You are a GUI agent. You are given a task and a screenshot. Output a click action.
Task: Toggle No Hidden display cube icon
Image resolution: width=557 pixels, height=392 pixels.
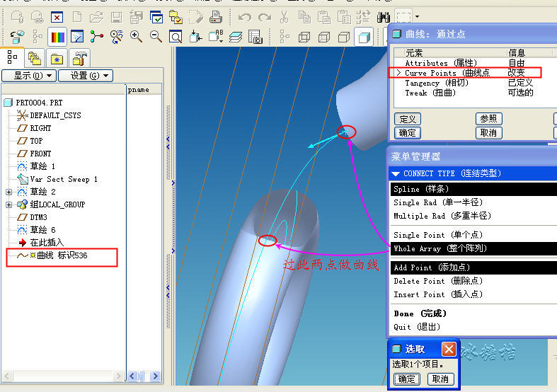coord(343,37)
